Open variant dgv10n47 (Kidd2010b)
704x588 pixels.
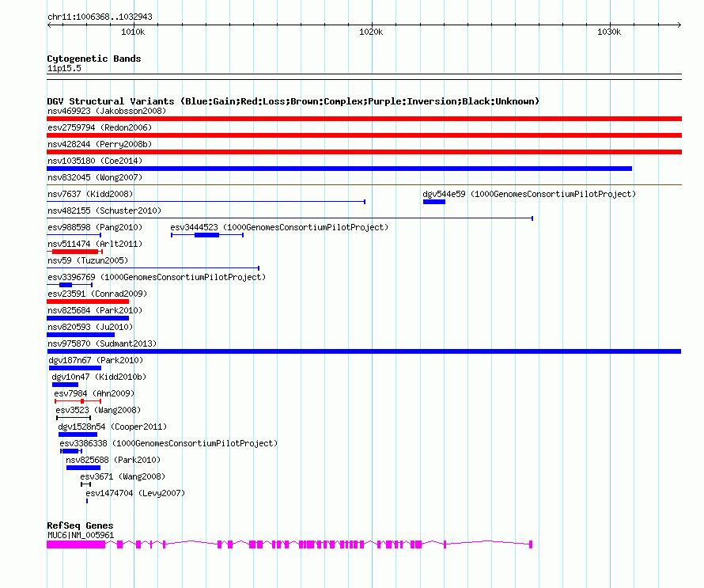[99, 377]
